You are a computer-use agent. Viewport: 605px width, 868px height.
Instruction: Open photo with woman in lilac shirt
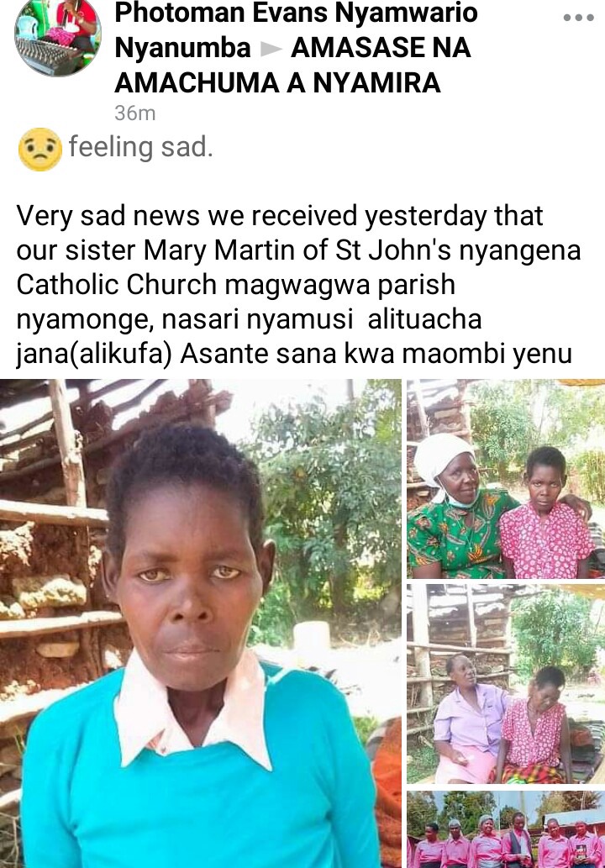pos(506,684)
